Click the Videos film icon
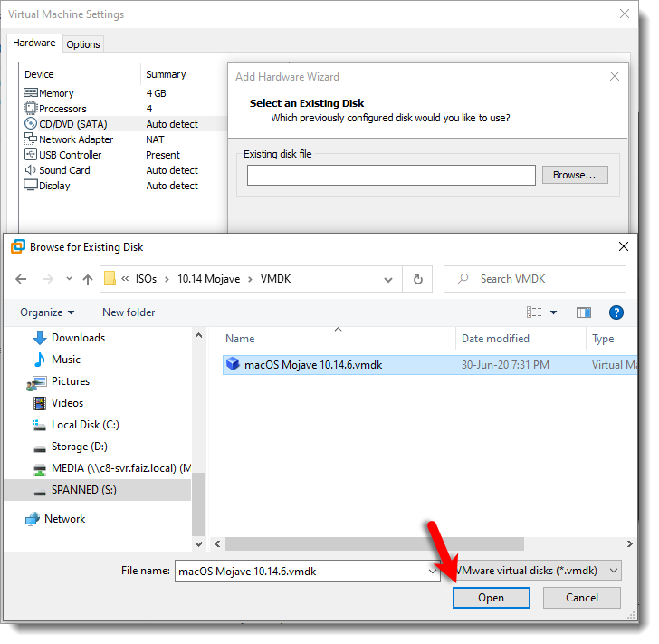Viewport: 659px width, 644px height. point(40,403)
